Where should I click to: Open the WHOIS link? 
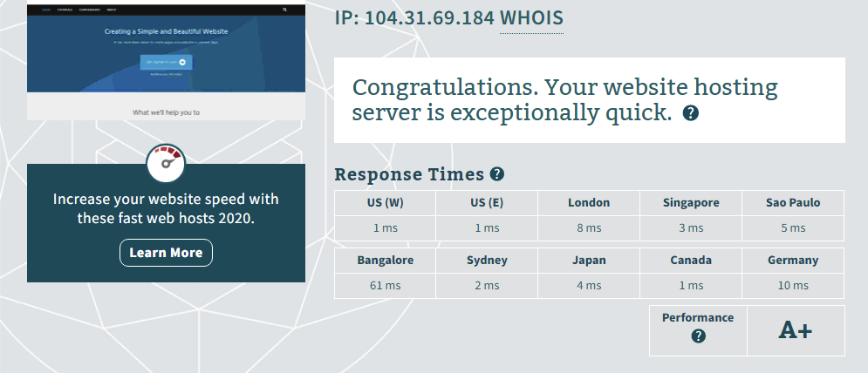coord(531,17)
